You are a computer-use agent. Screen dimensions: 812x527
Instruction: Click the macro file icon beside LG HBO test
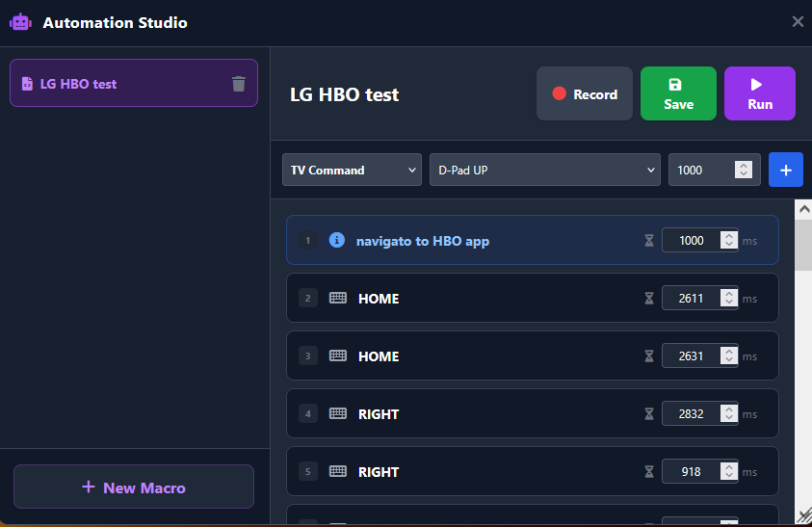tap(27, 84)
